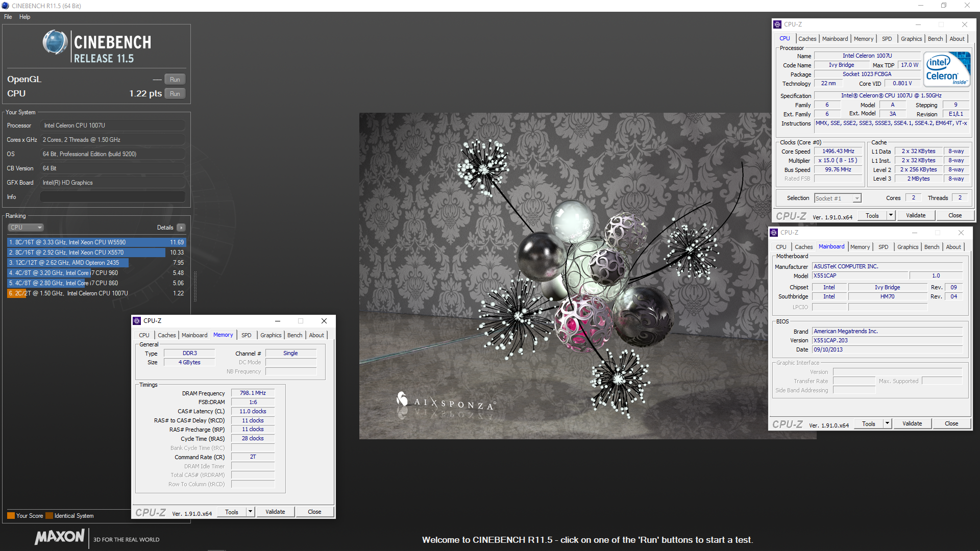This screenshot has height=551, width=980.
Task: Click the panel resize grip beside ranking list
Action: point(194,287)
